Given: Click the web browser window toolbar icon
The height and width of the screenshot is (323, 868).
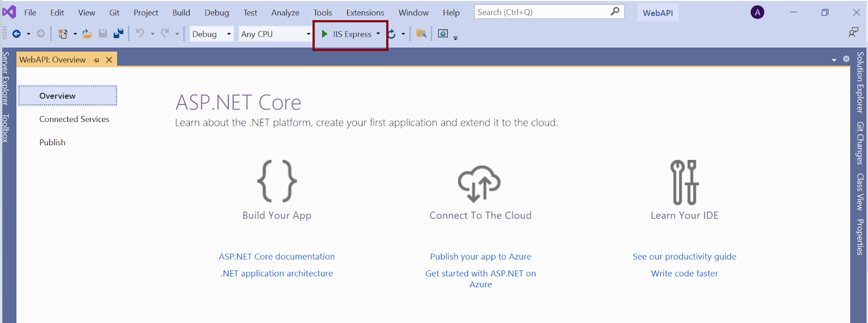Looking at the screenshot, I should tap(443, 34).
